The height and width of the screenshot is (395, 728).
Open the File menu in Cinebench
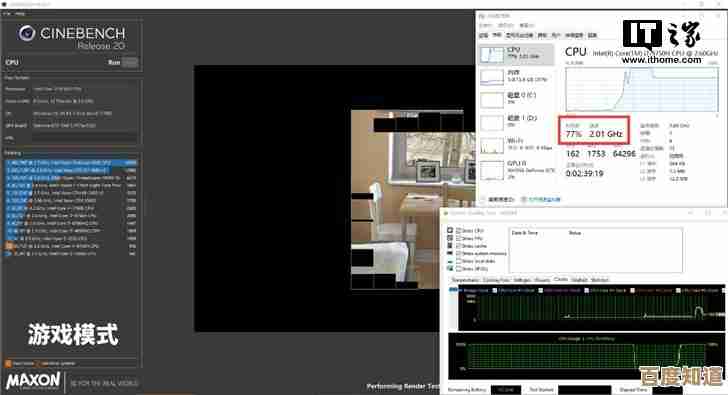[7, 14]
